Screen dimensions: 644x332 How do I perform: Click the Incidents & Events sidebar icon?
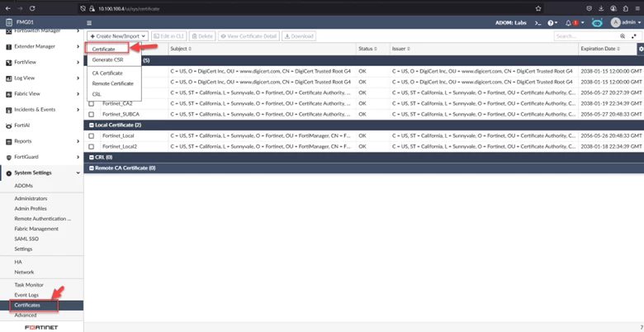click(8, 110)
